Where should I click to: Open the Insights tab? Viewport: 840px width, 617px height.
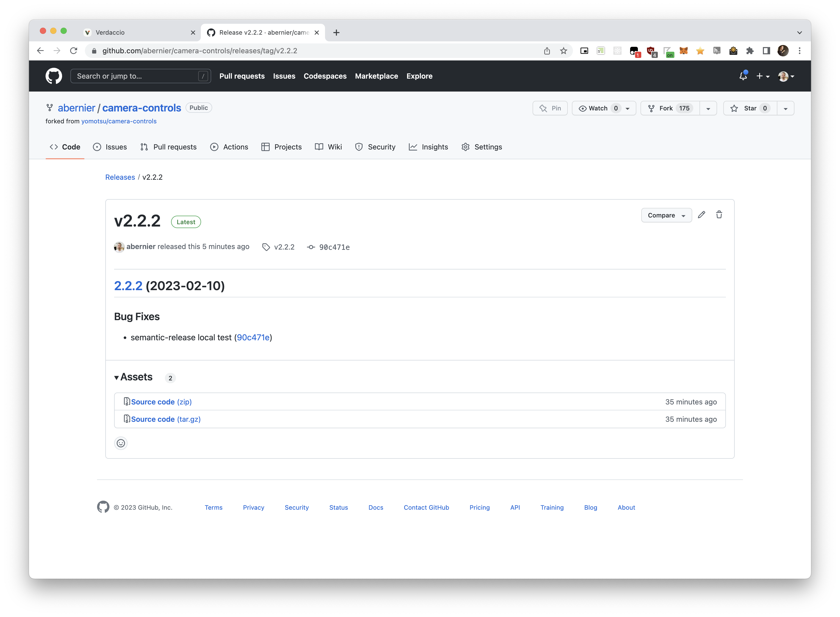coord(428,147)
